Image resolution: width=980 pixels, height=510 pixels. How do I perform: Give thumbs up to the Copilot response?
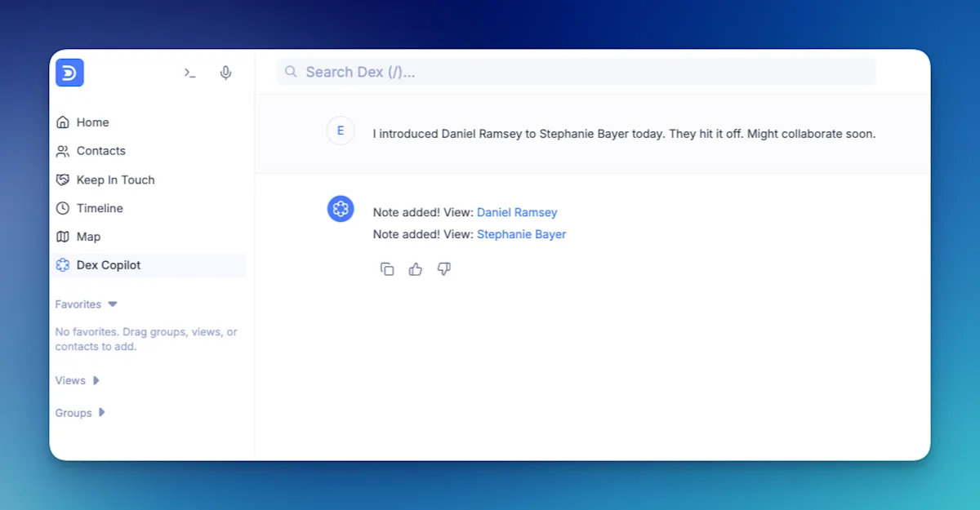pos(416,268)
